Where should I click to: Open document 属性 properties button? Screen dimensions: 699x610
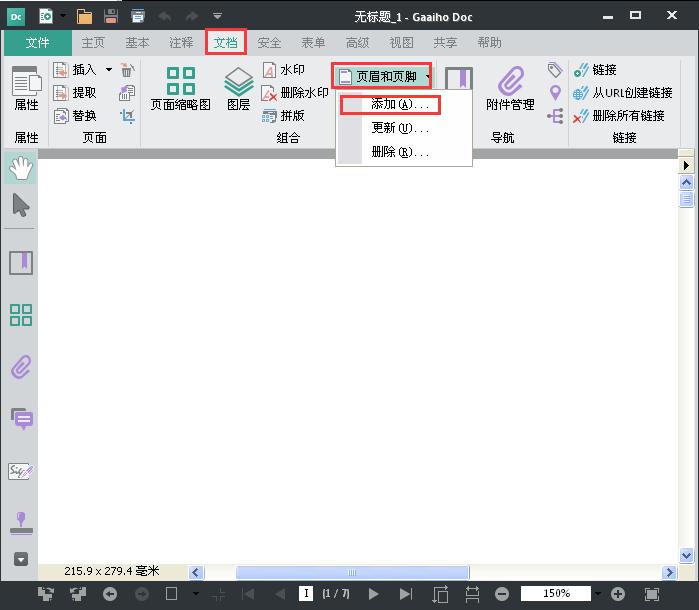coord(26,88)
